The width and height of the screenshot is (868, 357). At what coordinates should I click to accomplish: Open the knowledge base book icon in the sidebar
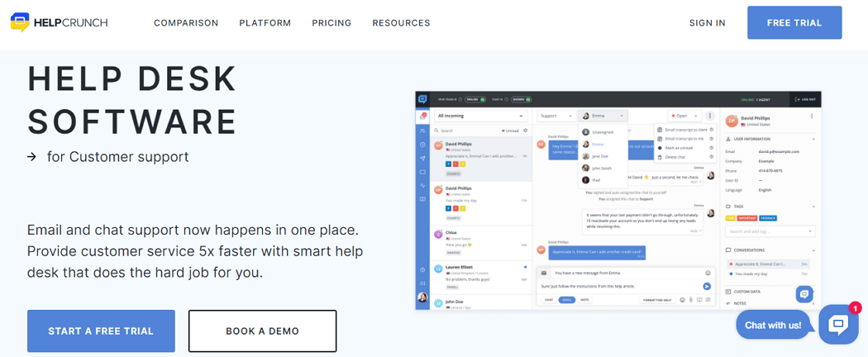(x=422, y=199)
